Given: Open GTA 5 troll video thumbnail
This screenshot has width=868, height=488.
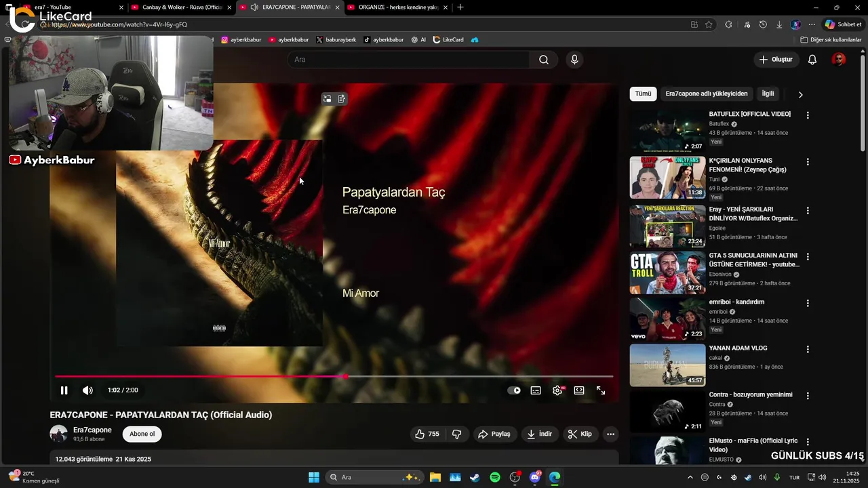Looking at the screenshot, I should 667,272.
